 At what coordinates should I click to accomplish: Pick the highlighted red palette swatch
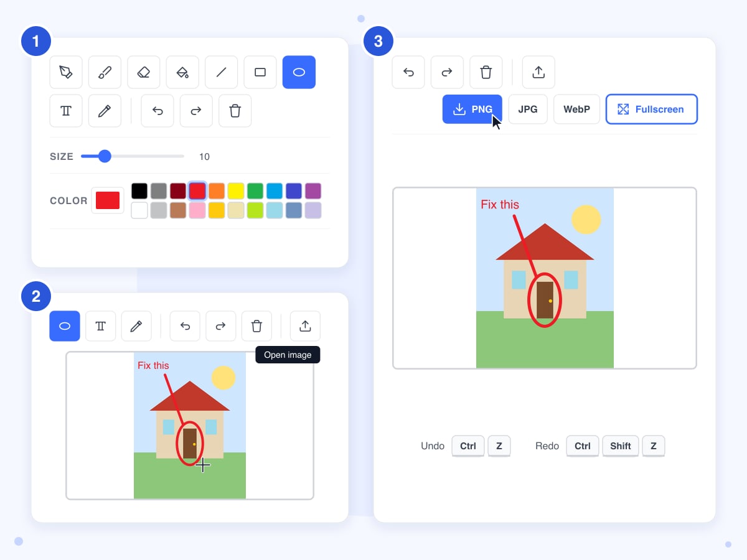point(197,191)
